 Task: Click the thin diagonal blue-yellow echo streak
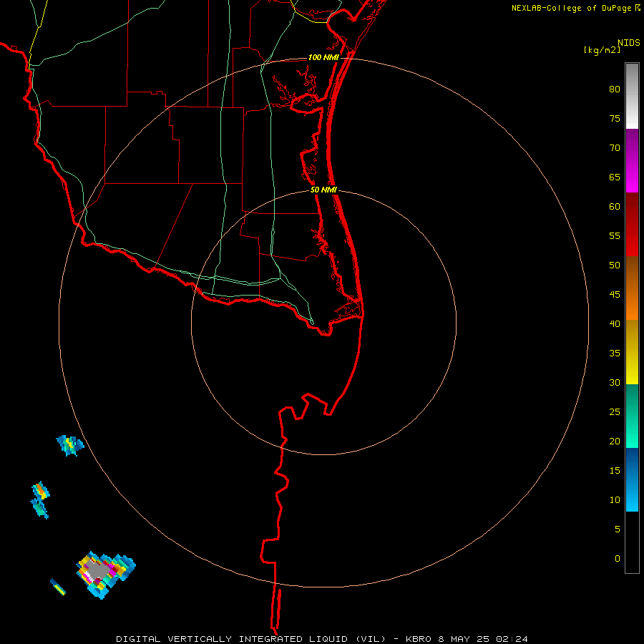[58, 587]
